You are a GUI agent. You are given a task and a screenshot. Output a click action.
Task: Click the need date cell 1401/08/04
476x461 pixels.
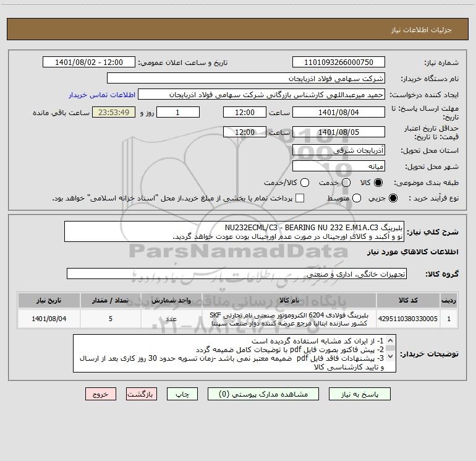49,319
